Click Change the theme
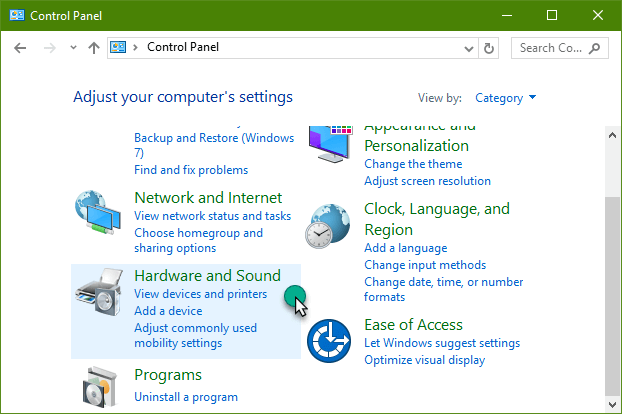 (x=413, y=164)
